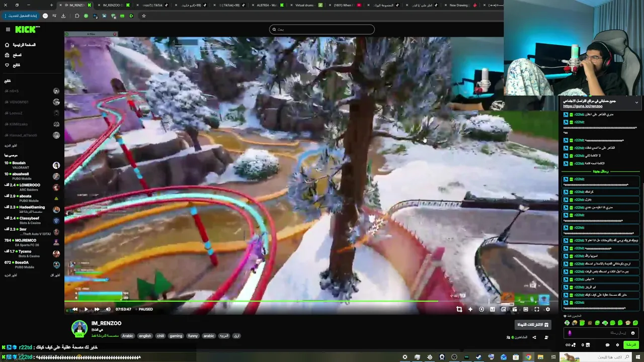Image resolution: width=644 pixels, height=362 pixels.
Task: Rewind the stream player
Action: point(75,309)
